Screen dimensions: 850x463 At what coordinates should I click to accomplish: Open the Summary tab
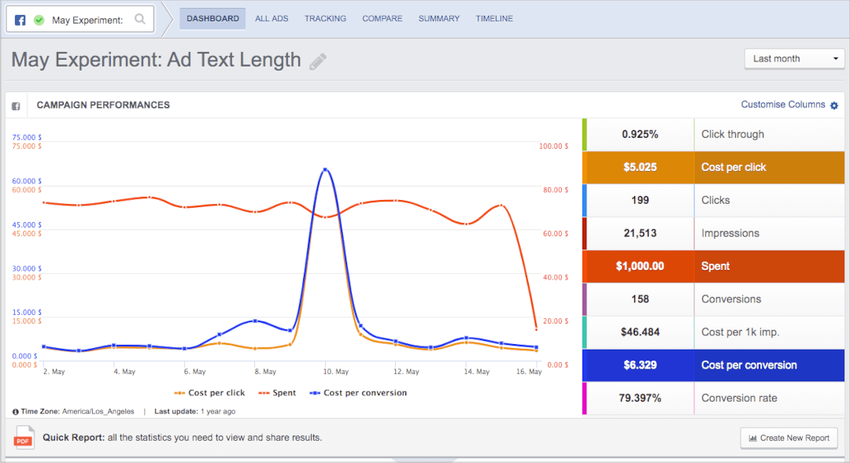tap(439, 18)
